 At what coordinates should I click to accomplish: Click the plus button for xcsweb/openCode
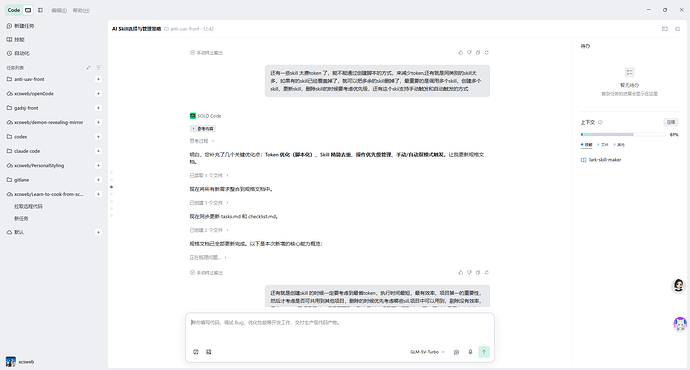[x=99, y=94]
